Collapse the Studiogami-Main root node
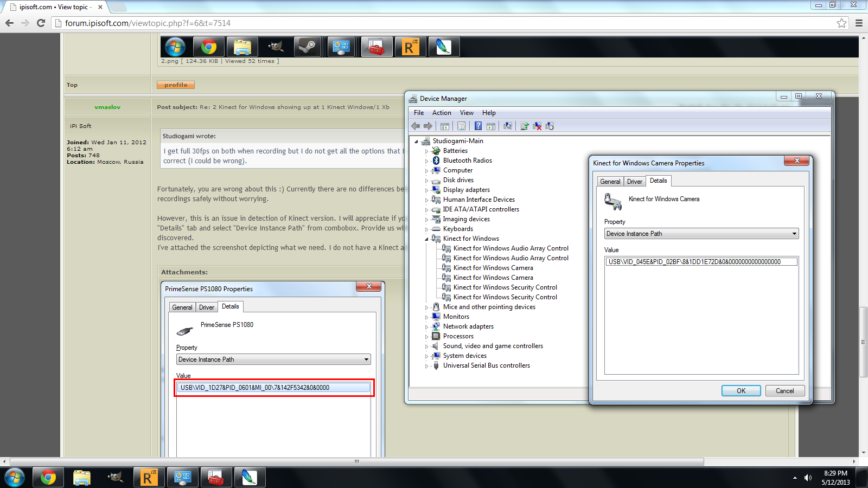Image resolution: width=868 pixels, height=488 pixels. (417, 142)
